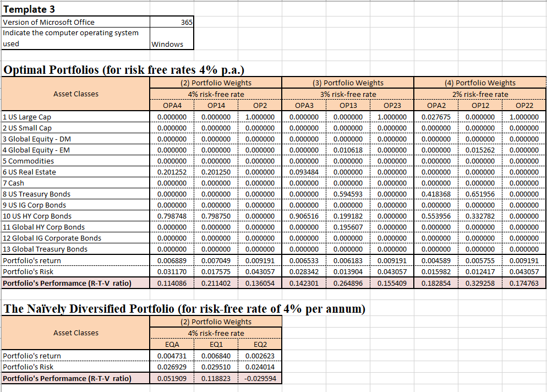The height and width of the screenshot is (392, 547).
Task: Select the Optimal Portfolios heading
Action: coord(124,70)
